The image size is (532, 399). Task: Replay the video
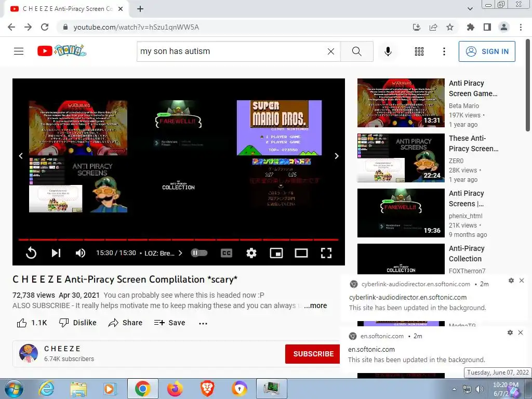click(x=31, y=253)
